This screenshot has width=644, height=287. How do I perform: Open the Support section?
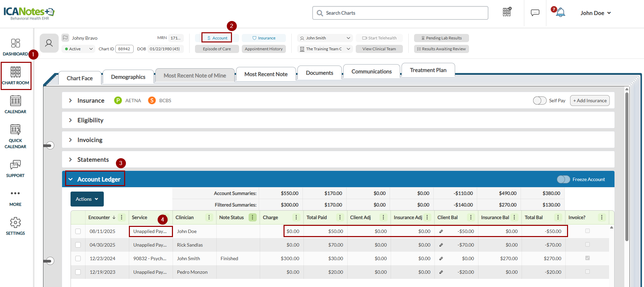click(15, 169)
